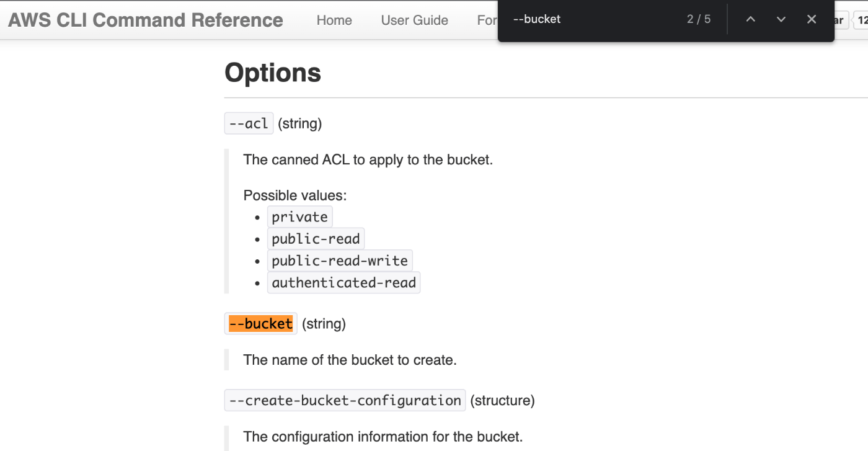
Task: Click the --acl option label
Action: [x=249, y=123]
